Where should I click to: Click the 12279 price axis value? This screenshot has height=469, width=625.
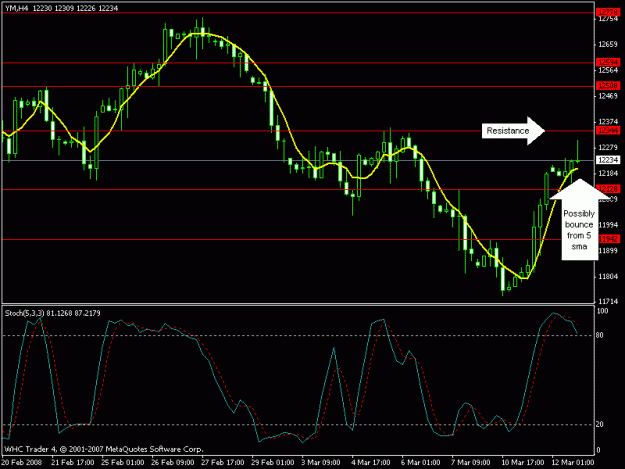point(608,147)
